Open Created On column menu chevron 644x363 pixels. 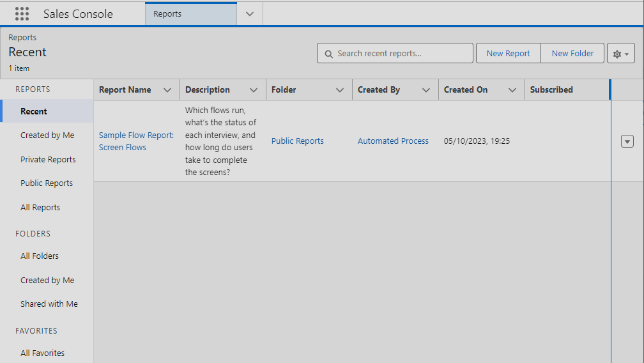pos(512,90)
